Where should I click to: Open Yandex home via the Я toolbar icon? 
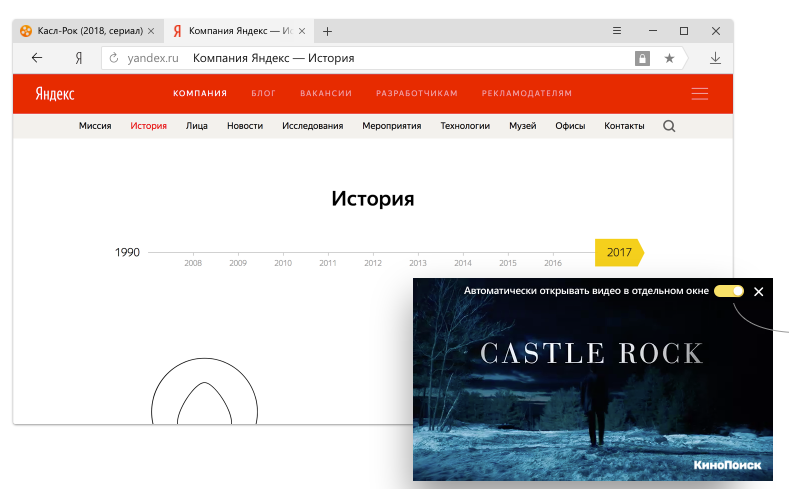(x=78, y=58)
